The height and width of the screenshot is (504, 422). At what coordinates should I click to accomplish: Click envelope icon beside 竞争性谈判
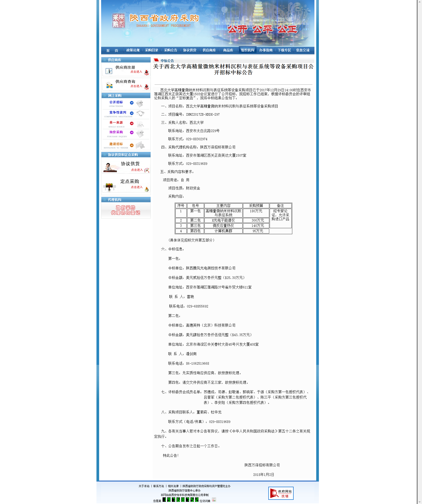coord(140,113)
